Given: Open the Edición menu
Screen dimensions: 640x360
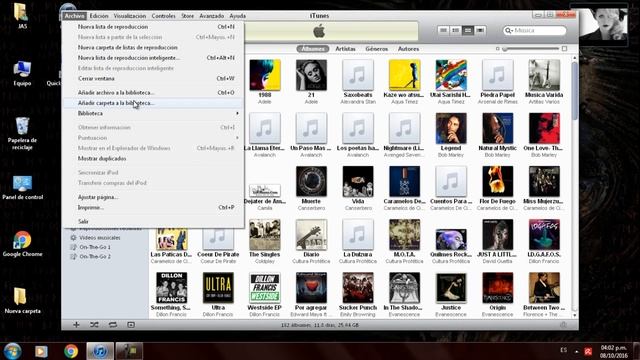Looking at the screenshot, I should coord(99,16).
